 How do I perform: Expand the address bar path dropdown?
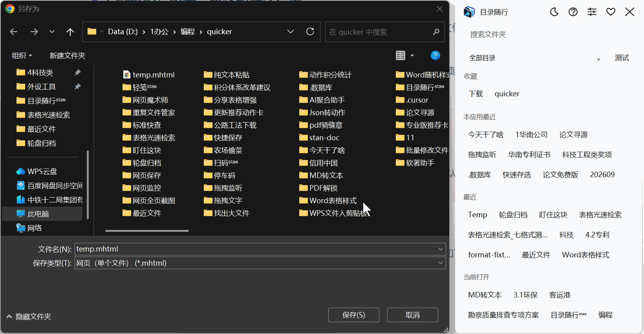(291, 31)
